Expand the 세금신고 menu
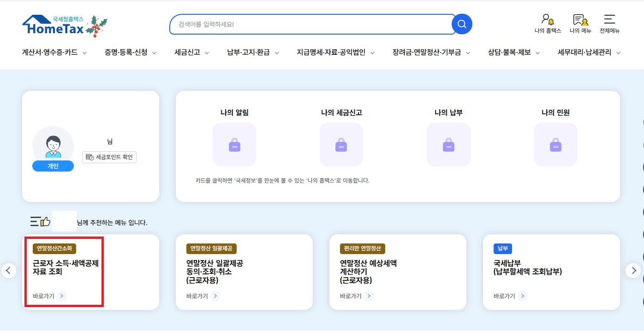The width and height of the screenshot is (644, 332). (191, 53)
